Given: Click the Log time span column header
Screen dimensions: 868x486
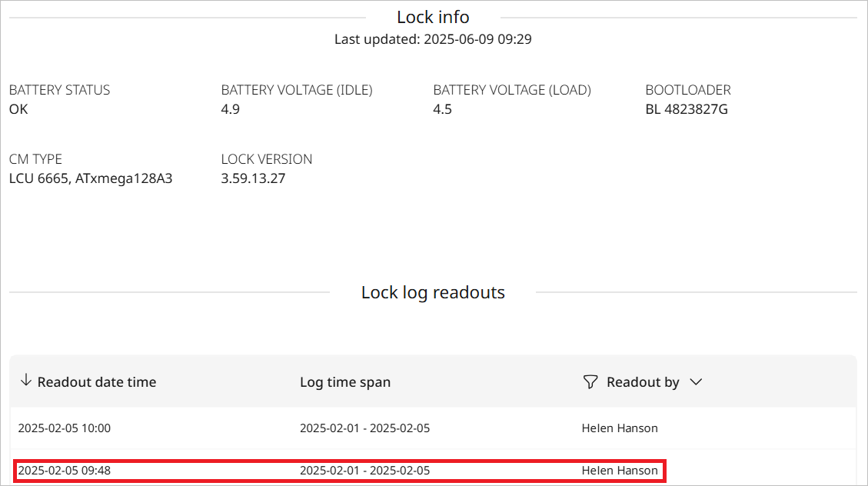Looking at the screenshot, I should pyautogui.click(x=345, y=382).
